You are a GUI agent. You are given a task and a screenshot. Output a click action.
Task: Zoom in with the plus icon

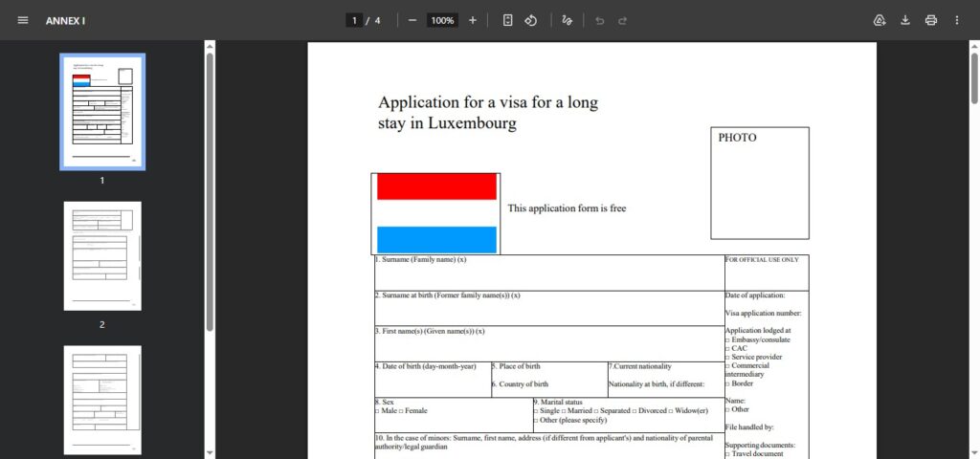(472, 20)
